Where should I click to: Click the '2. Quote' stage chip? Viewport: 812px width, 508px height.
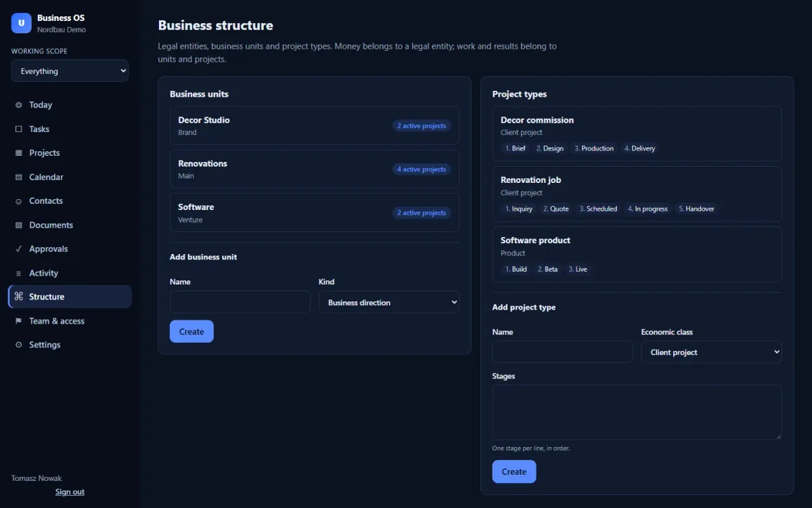[556, 209]
